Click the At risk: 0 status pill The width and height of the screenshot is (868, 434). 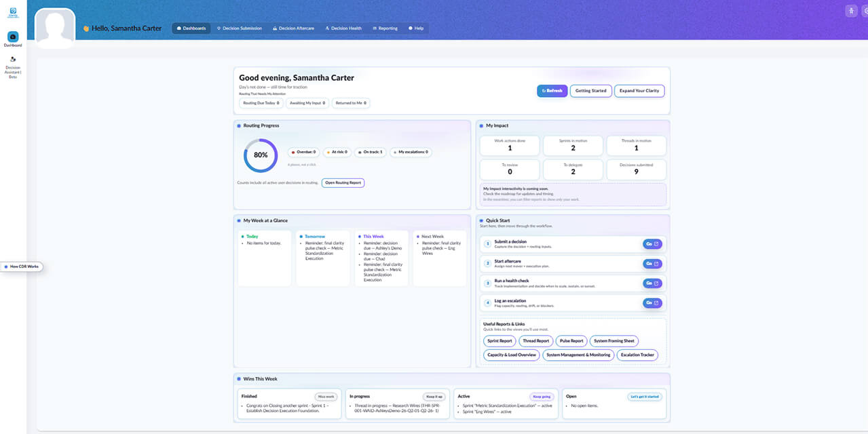click(x=337, y=152)
